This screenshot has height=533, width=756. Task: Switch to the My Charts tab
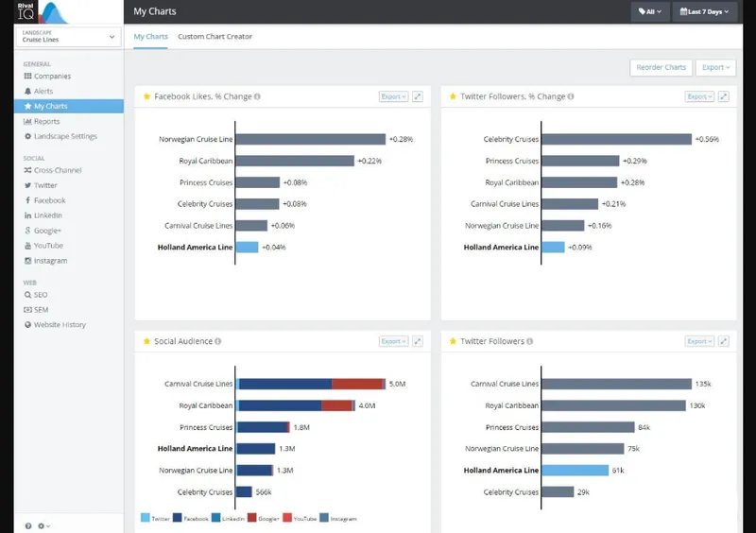(x=150, y=37)
